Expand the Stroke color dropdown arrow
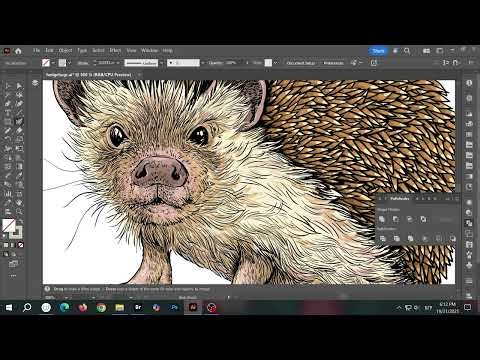The height and width of the screenshot is (360, 480). coord(70,63)
